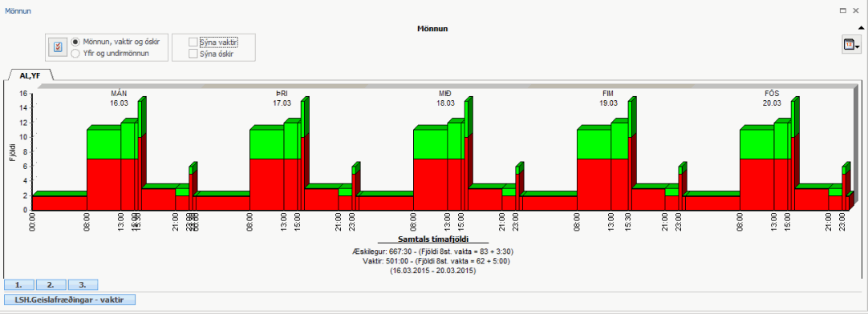Click the ÞRI 17.03 day label
This screenshot has width=868, height=314.
[x=282, y=98]
